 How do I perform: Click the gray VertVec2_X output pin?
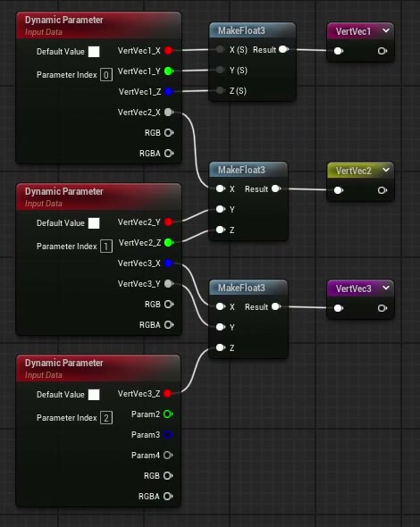click(x=169, y=113)
